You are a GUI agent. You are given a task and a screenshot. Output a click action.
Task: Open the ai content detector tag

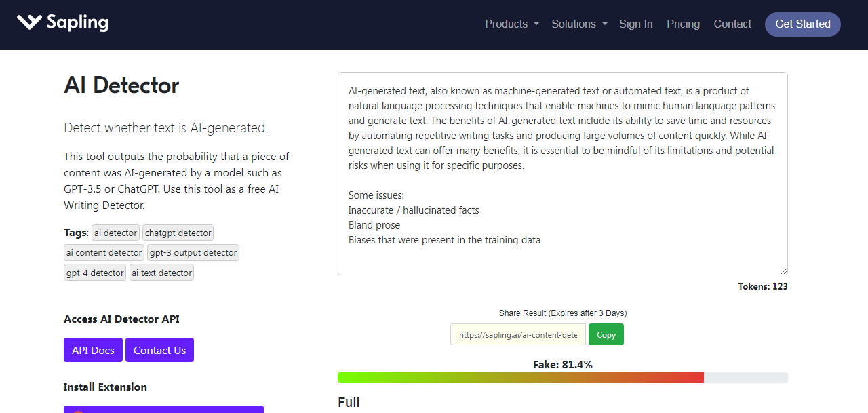pos(104,253)
